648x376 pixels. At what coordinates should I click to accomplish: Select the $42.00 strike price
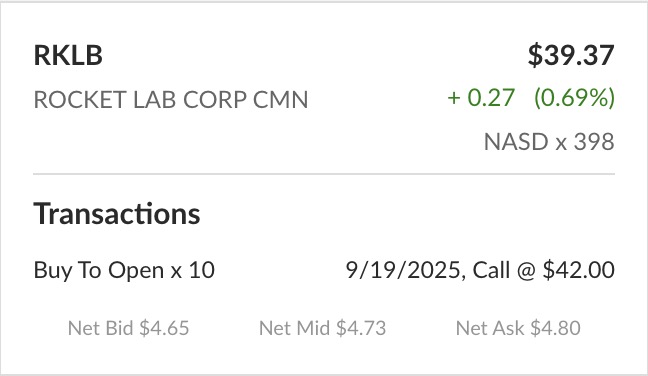point(579,270)
